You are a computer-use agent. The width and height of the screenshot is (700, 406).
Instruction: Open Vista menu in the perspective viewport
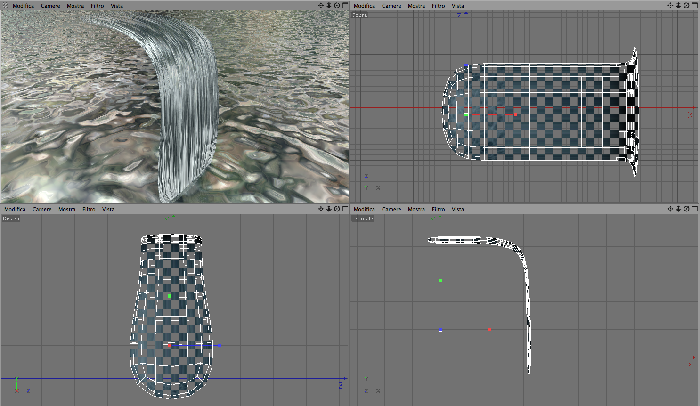point(117,6)
